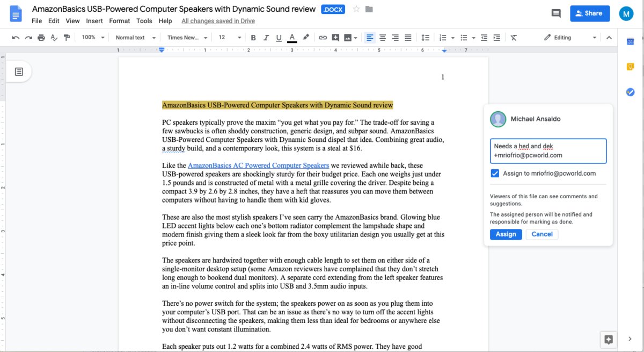
Task: Open the Edit menu
Action: pyautogui.click(x=54, y=21)
